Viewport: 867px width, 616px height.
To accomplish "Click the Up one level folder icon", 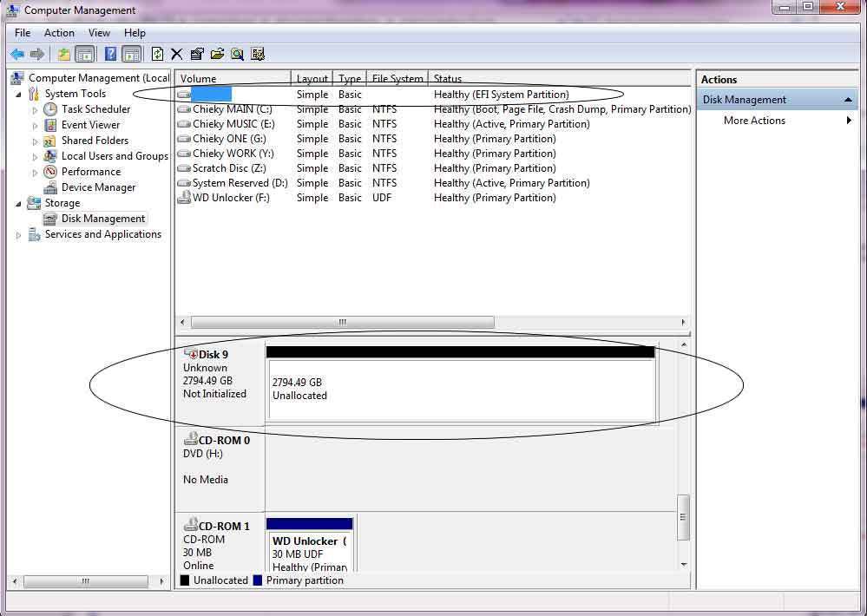I will pyautogui.click(x=63, y=54).
